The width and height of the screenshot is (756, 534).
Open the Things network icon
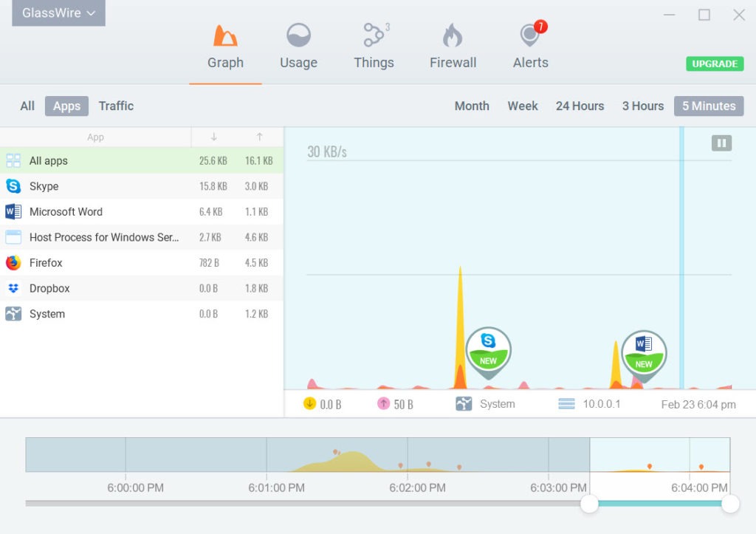point(374,35)
